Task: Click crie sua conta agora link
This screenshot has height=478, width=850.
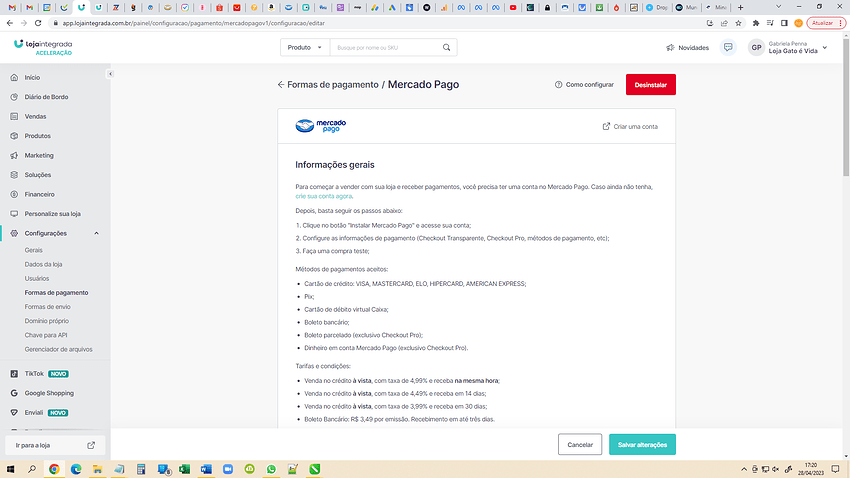Action: pyautogui.click(x=324, y=196)
